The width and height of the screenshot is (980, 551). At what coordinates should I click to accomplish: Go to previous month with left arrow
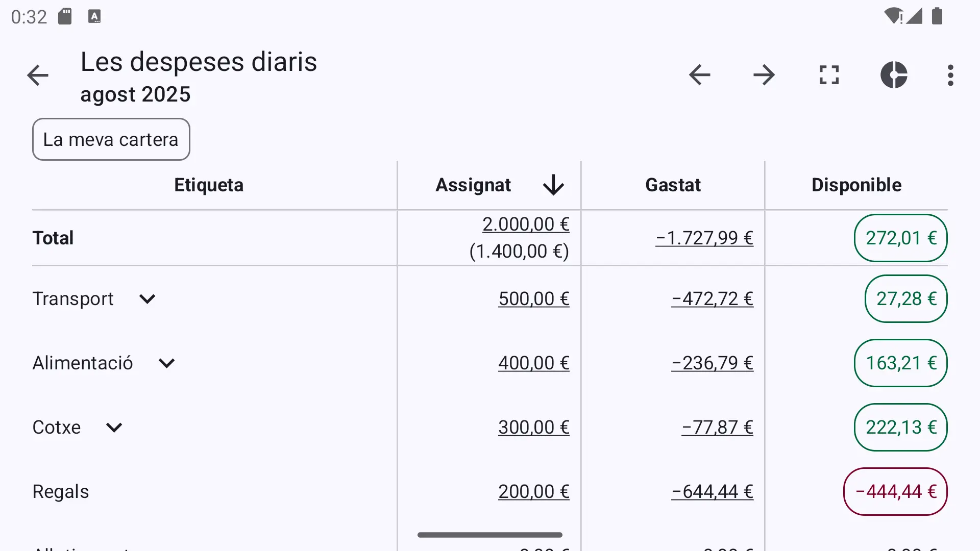(699, 75)
